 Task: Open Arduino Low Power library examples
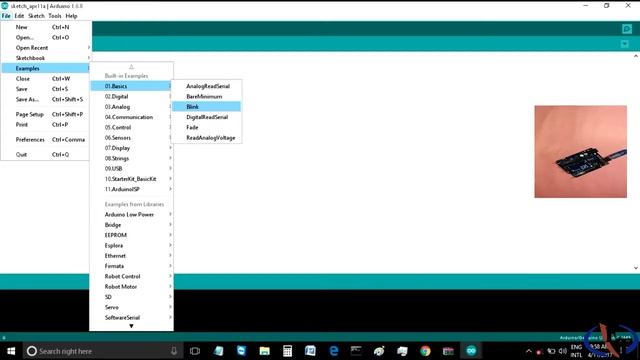[x=131, y=214]
